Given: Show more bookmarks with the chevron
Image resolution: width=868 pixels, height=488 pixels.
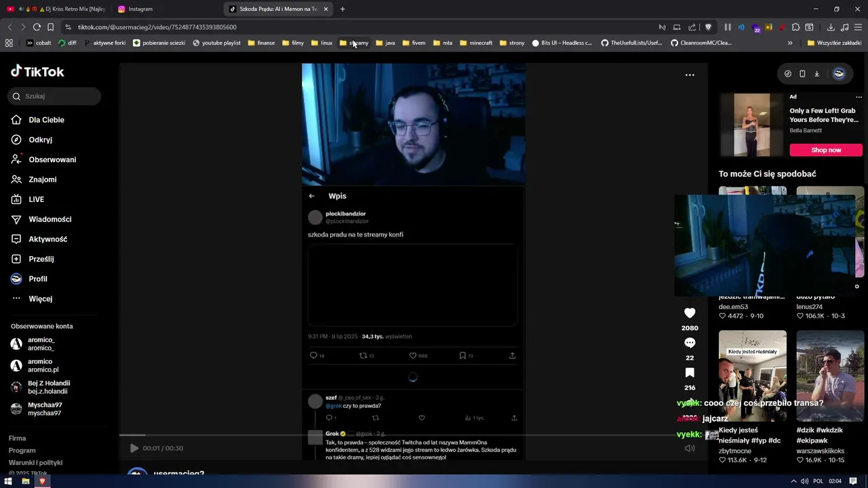Looking at the screenshot, I should (790, 43).
